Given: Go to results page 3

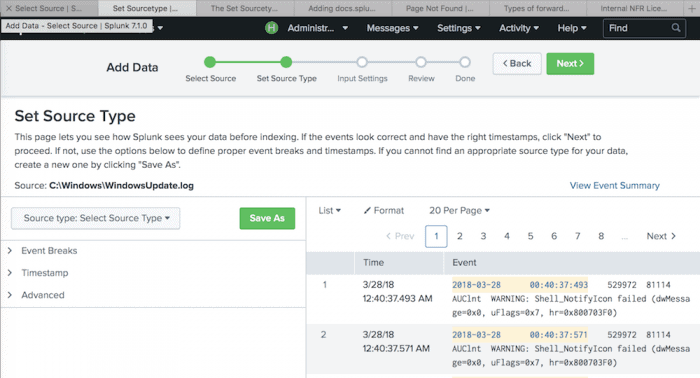Looking at the screenshot, I should pyautogui.click(x=483, y=236).
